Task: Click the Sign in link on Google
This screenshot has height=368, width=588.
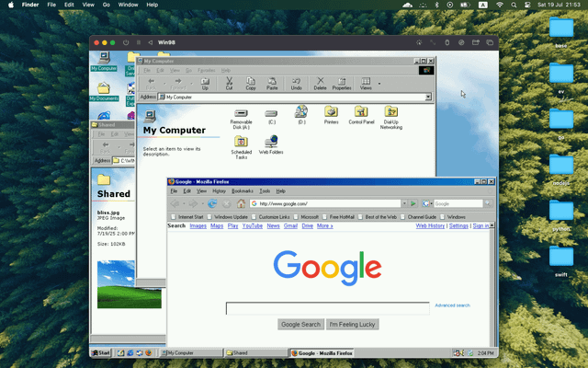Action: (x=481, y=225)
